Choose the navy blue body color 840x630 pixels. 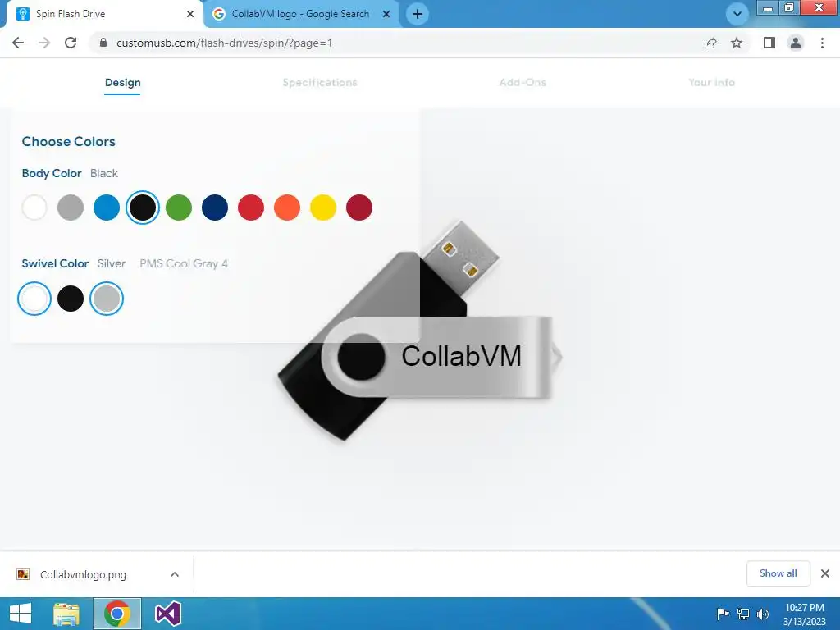(215, 208)
